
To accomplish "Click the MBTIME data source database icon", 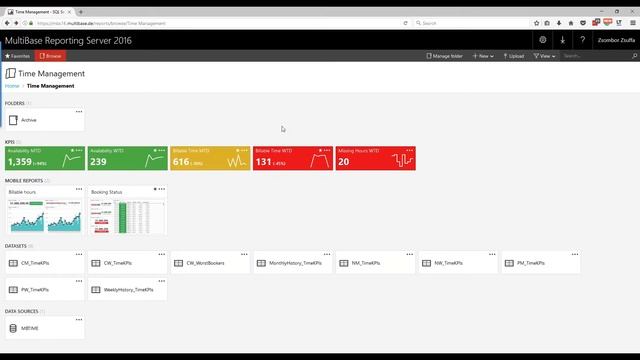I will point(13,328).
